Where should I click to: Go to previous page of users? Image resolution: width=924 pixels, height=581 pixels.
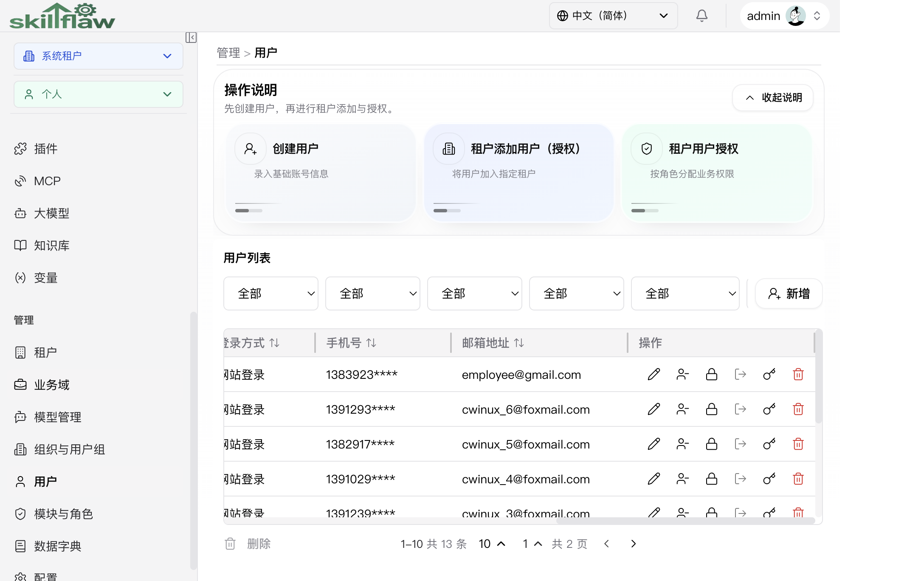point(606,544)
